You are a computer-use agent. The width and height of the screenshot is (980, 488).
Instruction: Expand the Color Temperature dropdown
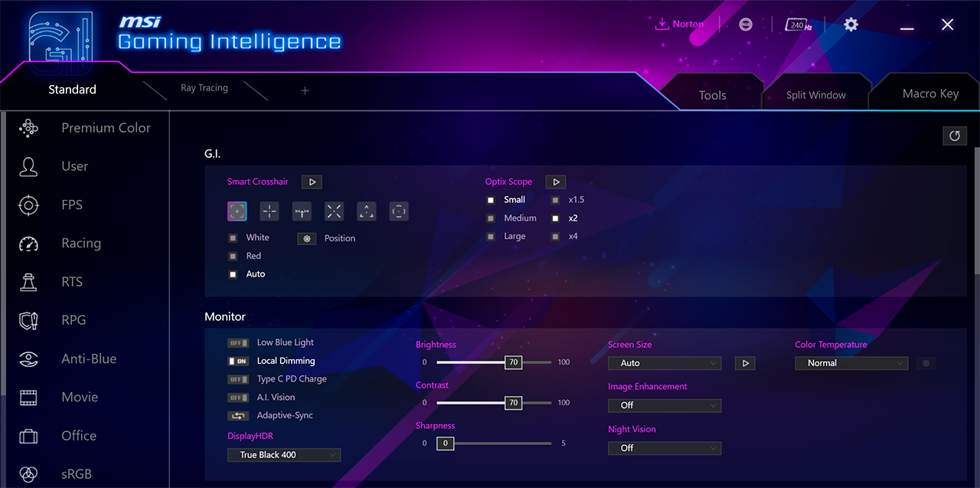click(851, 363)
